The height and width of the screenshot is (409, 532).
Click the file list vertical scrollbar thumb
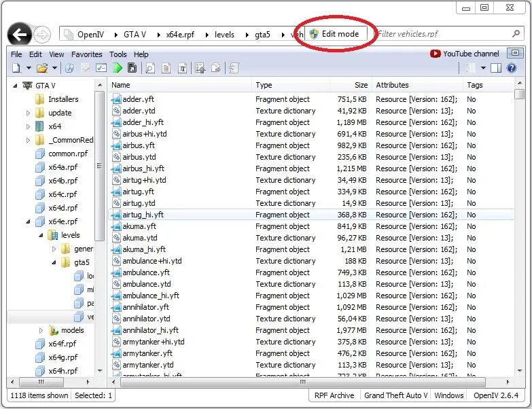(519, 94)
